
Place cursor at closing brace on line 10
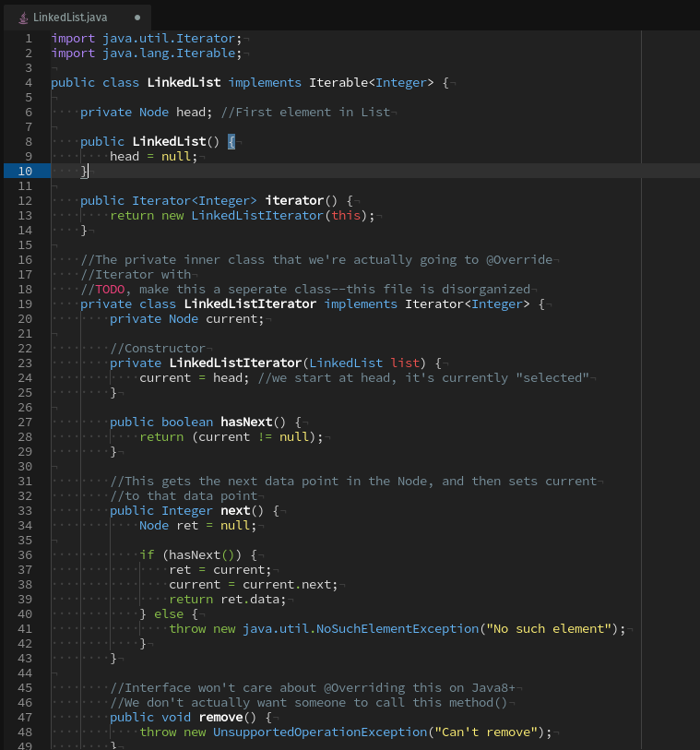click(x=84, y=172)
